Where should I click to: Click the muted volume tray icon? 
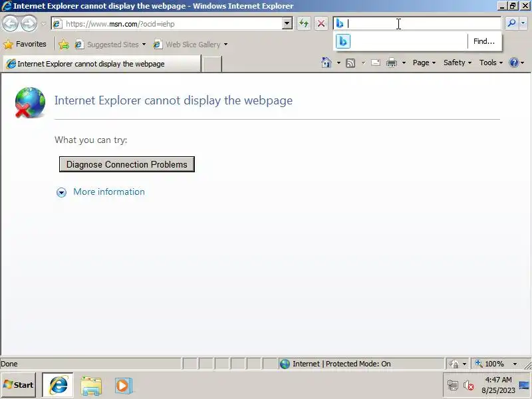click(468, 385)
